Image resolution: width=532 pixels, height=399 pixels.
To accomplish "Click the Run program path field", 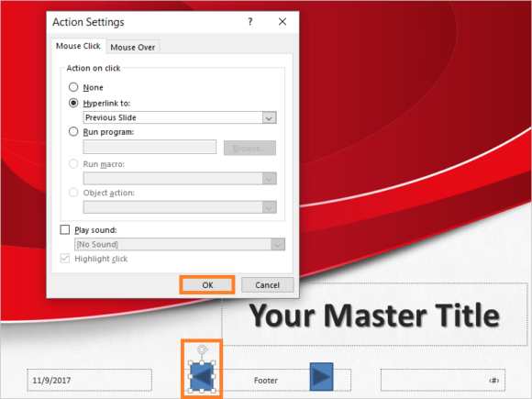I will coord(150,147).
